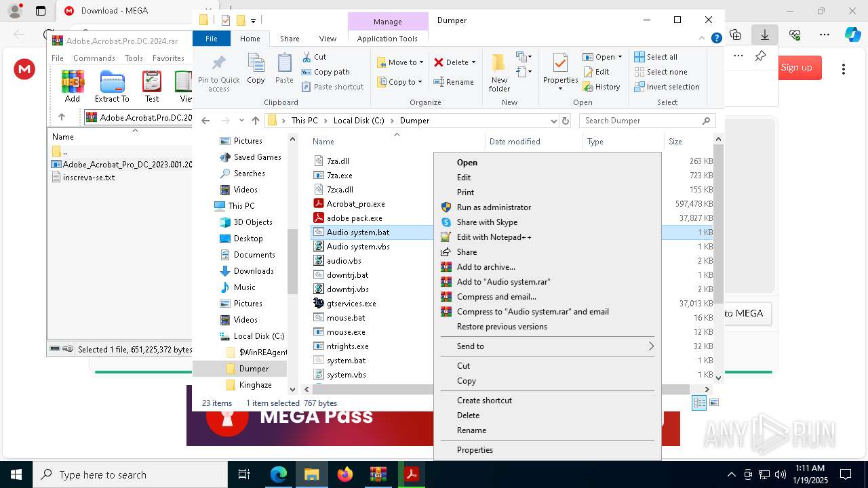Select Share with Skype in context menu
Viewport: 868px width, 488px height.
[548, 222]
